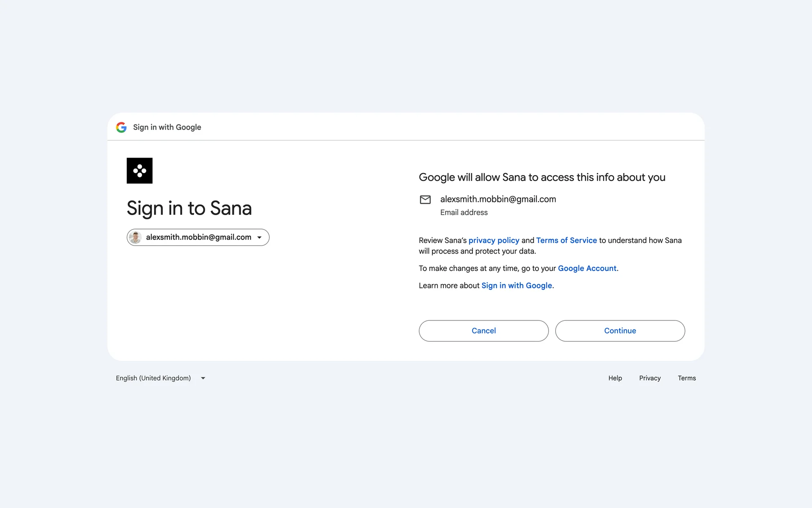Viewport: 812px width, 508px height.
Task: Click the account avatar photo
Action: tap(135, 237)
